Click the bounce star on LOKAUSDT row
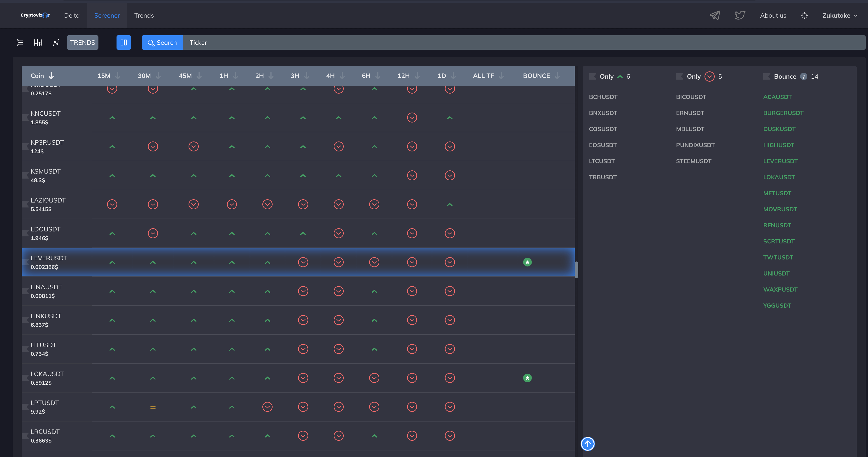Image resolution: width=868 pixels, height=457 pixels. click(527, 378)
